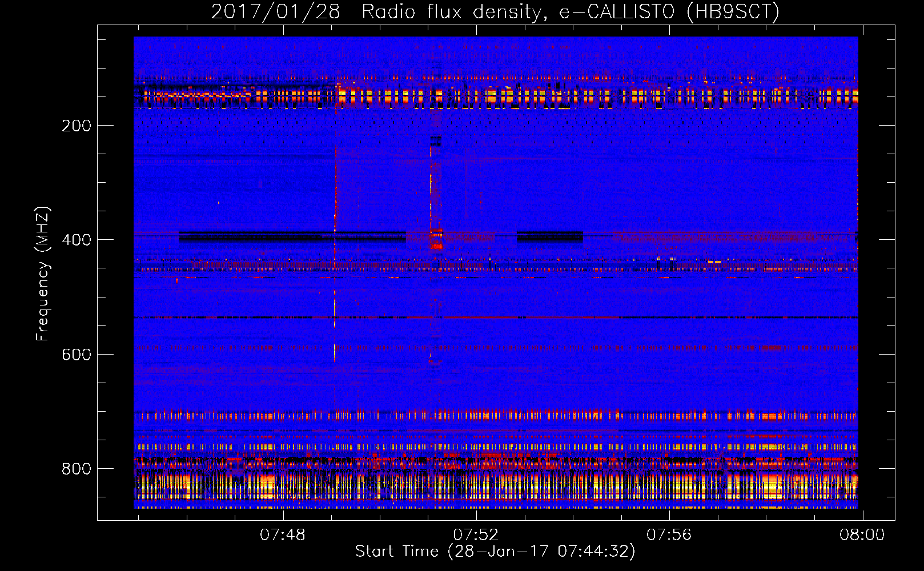Screen dimensions: 924x571
Task: Select the 800 frequency tick label
Action: tap(77, 469)
